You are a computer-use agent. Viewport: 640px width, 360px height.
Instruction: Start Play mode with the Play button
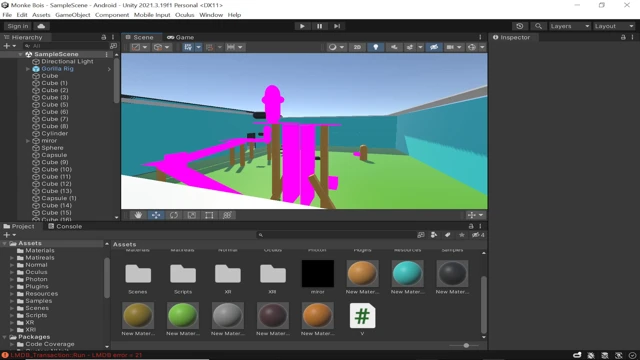[x=302, y=26]
